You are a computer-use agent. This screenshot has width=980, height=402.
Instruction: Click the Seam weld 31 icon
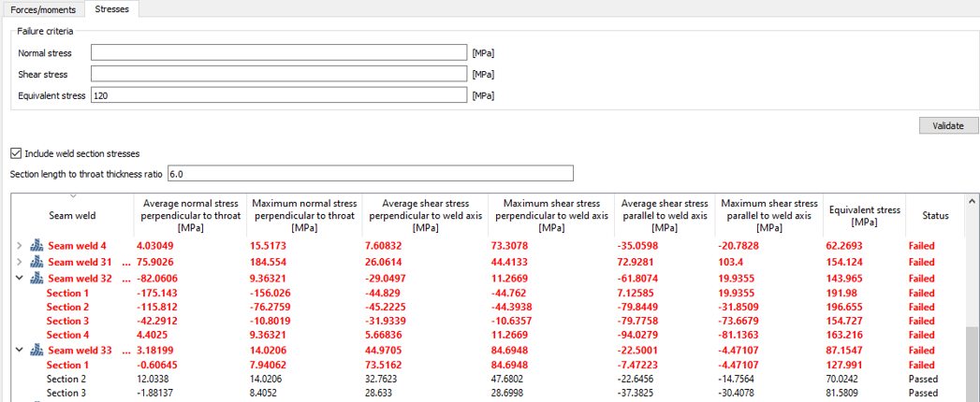[x=37, y=262]
